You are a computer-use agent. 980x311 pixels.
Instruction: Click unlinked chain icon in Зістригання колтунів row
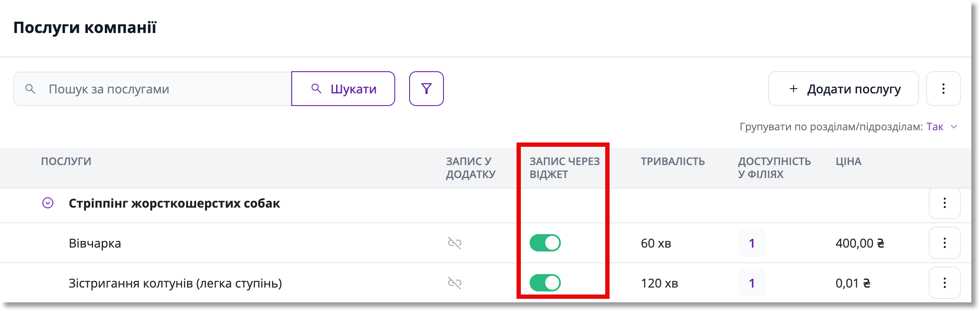[455, 283]
